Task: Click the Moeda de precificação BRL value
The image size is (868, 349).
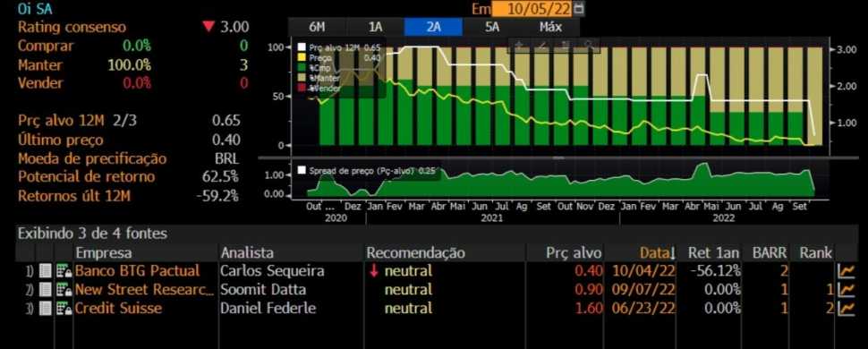Action: [x=226, y=158]
